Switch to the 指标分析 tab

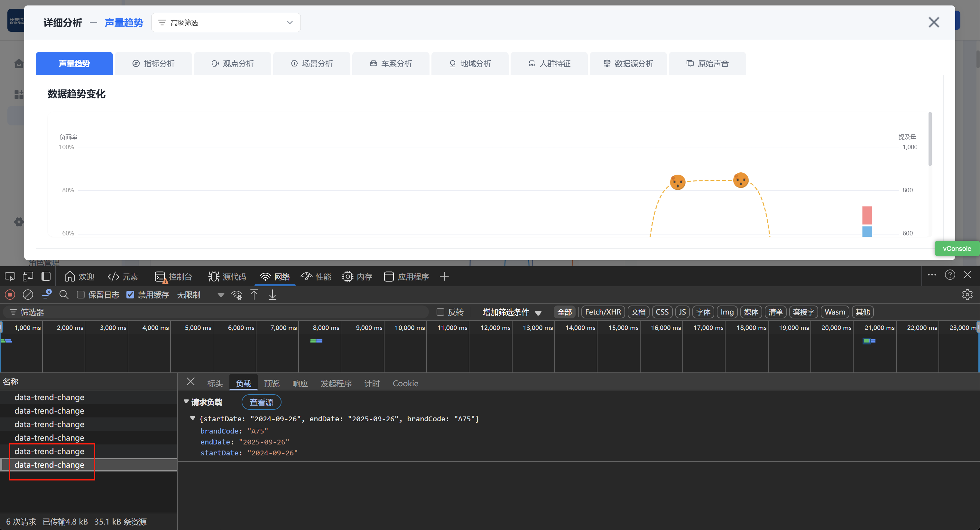[x=153, y=63]
